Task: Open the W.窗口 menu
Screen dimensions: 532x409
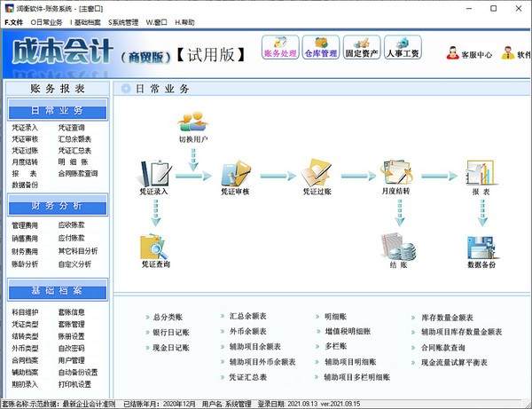Action: 156,22
